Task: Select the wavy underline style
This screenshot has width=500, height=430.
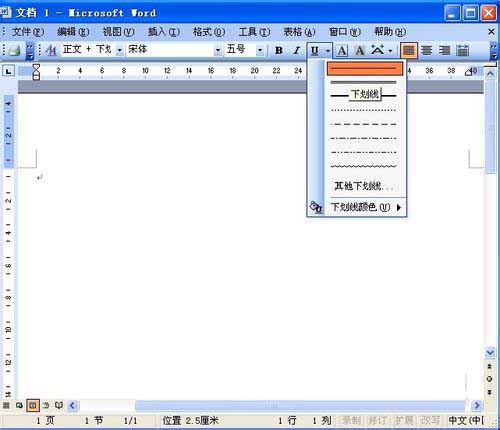Action: click(364, 166)
